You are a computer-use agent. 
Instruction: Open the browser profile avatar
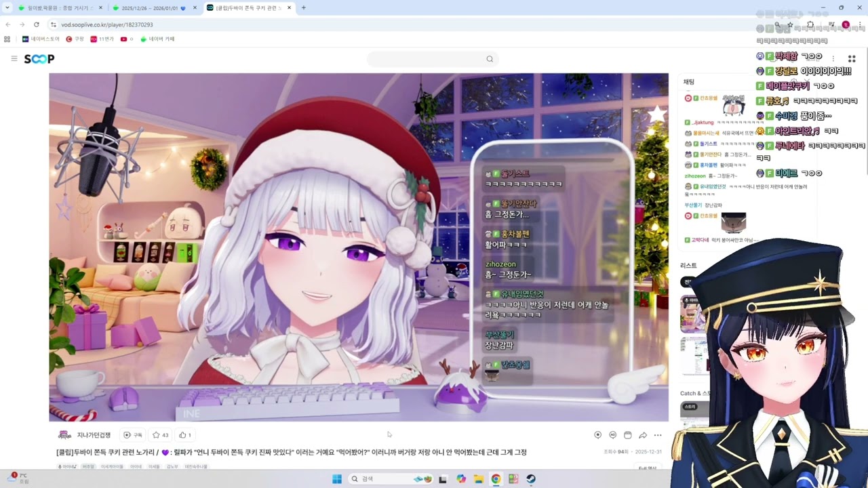(846, 24)
